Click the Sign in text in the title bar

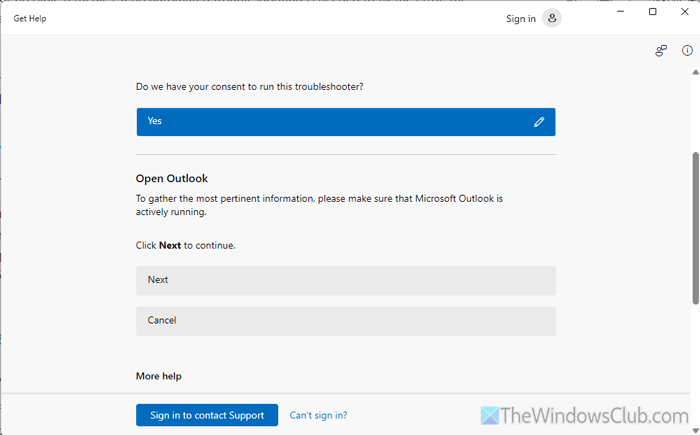pyautogui.click(x=520, y=19)
